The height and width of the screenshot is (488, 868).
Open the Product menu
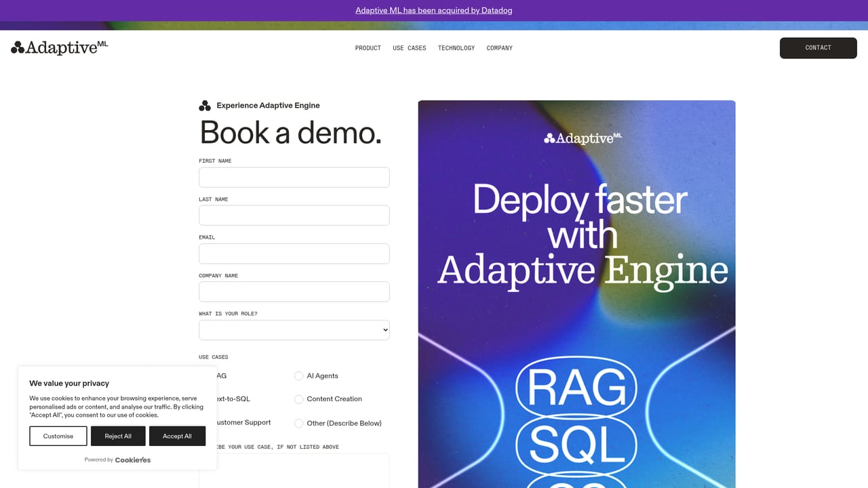click(x=368, y=48)
